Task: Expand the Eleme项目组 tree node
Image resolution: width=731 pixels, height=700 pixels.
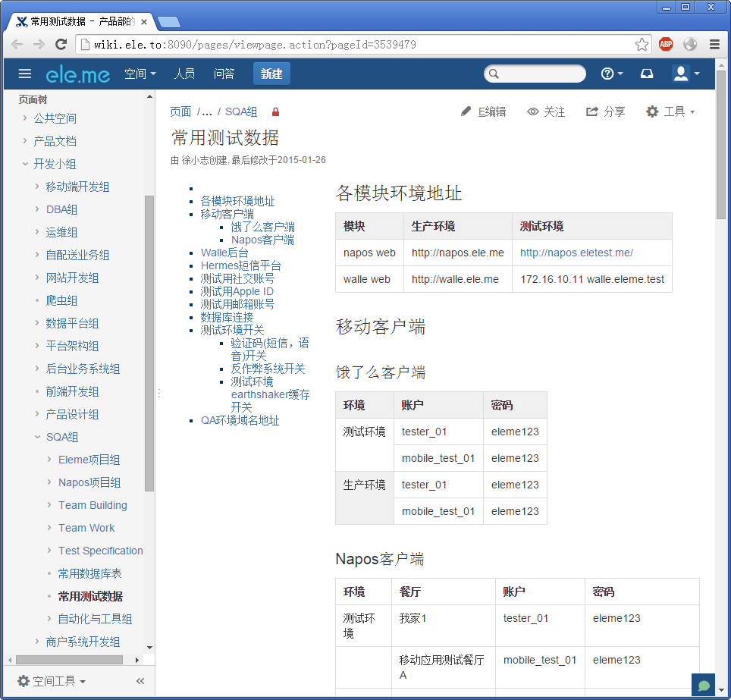Action: [x=49, y=460]
